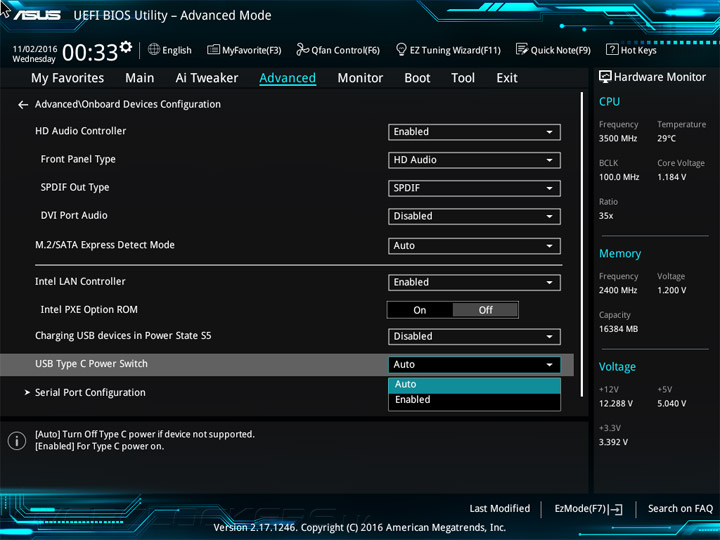Click the EzMode exit arrow icon

point(615,509)
